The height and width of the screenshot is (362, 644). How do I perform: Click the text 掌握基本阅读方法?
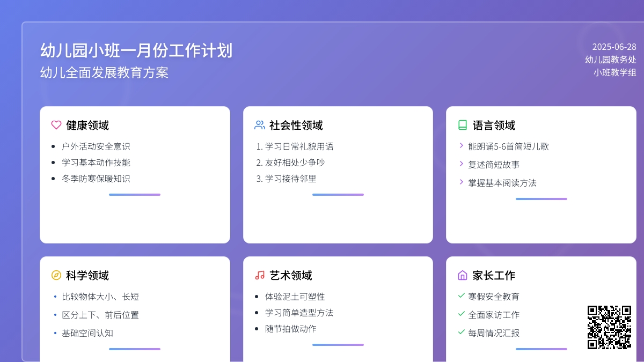tap(502, 183)
